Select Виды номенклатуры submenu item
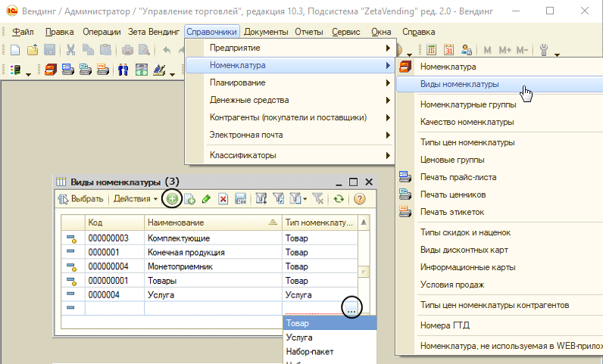This screenshot has height=364, width=603. (499, 84)
